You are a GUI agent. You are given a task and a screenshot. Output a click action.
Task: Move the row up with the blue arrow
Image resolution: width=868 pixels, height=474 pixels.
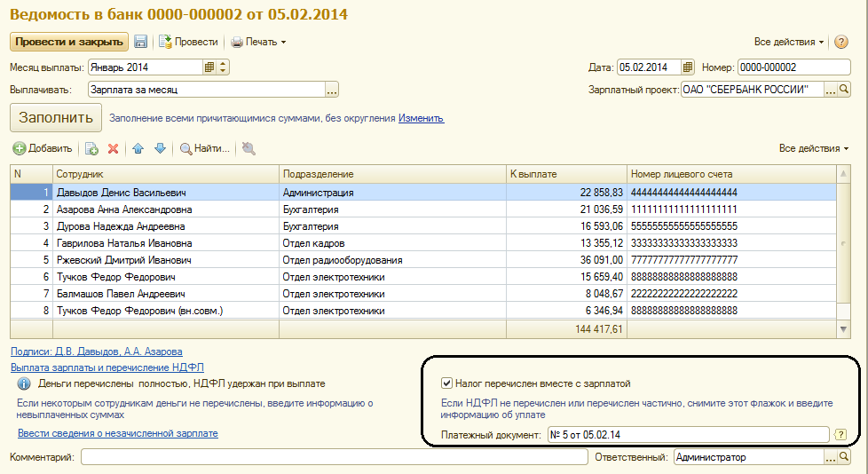coord(138,148)
